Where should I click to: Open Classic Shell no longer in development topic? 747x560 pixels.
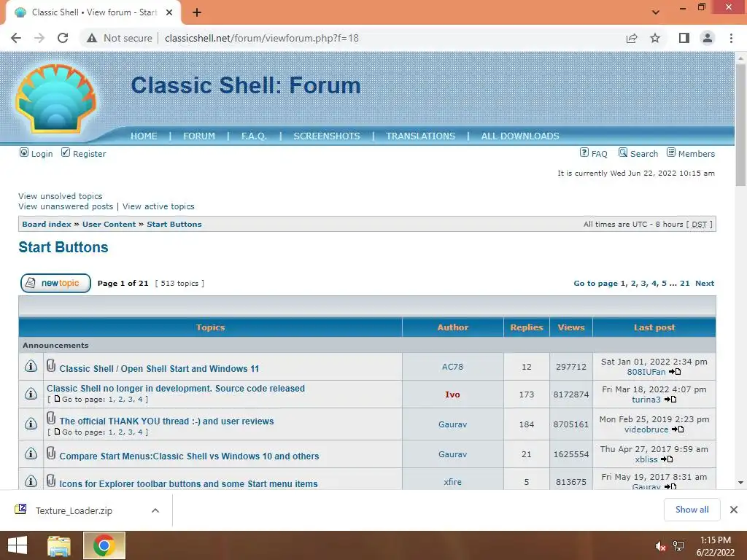pos(176,389)
